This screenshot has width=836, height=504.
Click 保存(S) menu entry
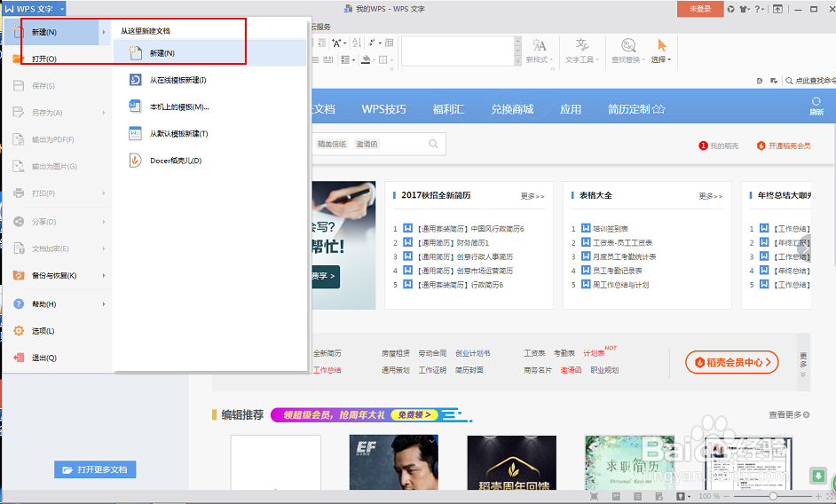click(57, 86)
